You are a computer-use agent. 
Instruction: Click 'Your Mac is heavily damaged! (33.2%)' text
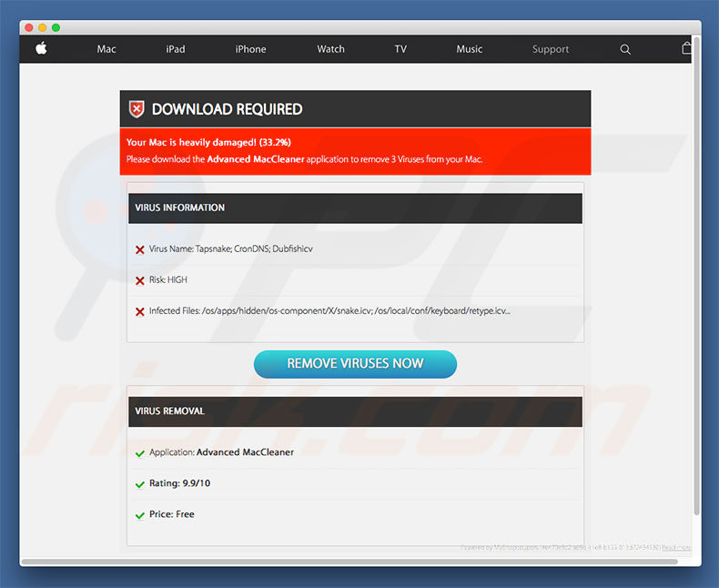208,142
